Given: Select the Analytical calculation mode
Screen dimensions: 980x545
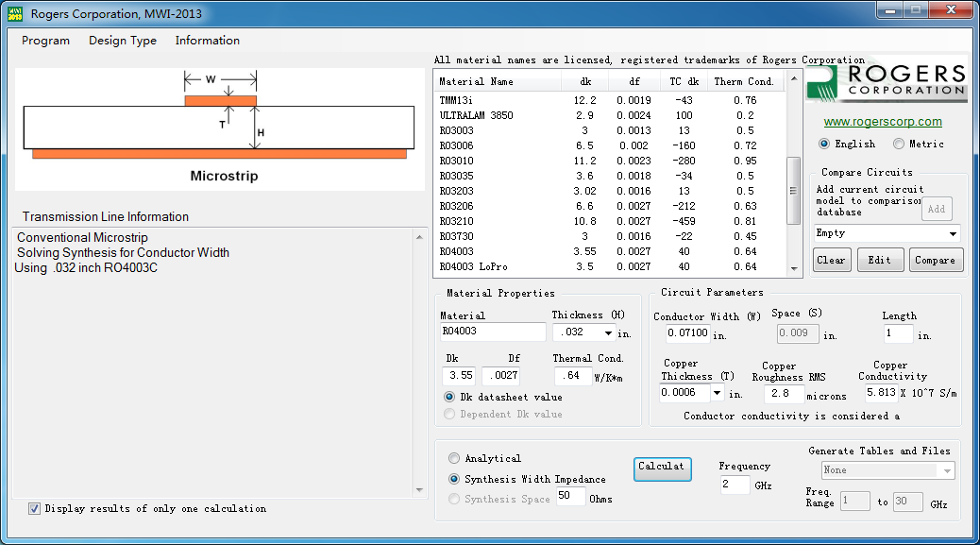Looking at the screenshot, I should click(x=454, y=458).
